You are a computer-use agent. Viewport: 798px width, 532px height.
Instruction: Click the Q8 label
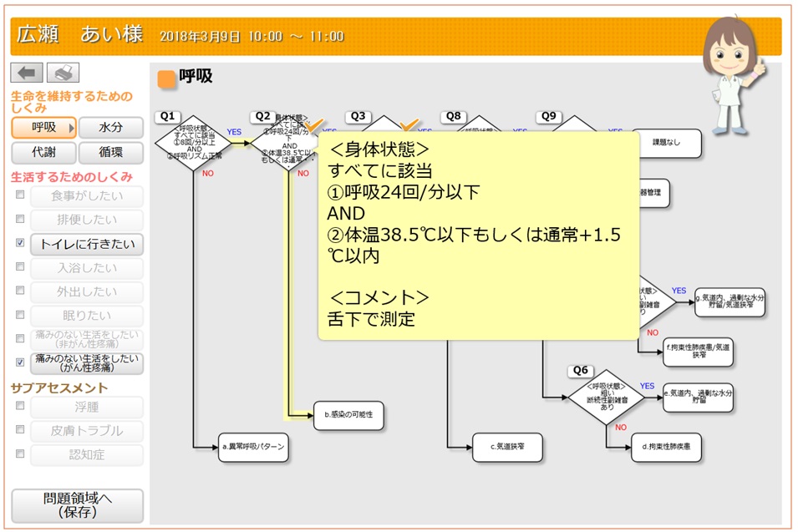tap(454, 116)
